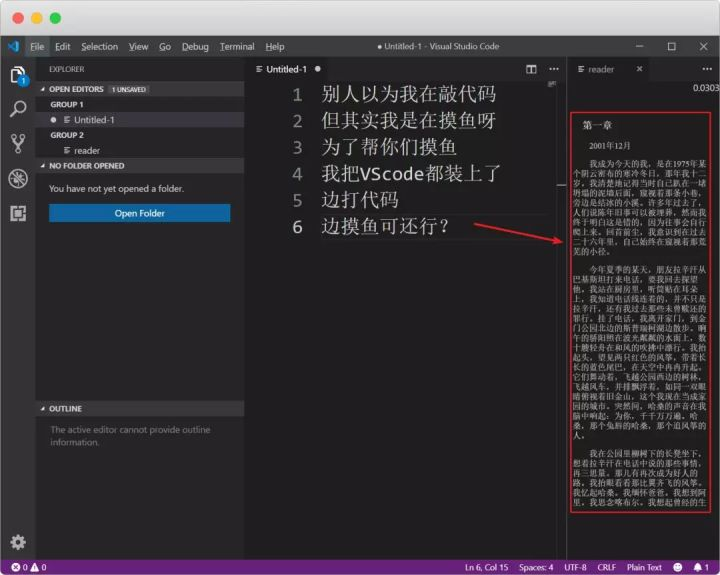
Task: Click the feedback smiley icon
Action: pos(677,568)
